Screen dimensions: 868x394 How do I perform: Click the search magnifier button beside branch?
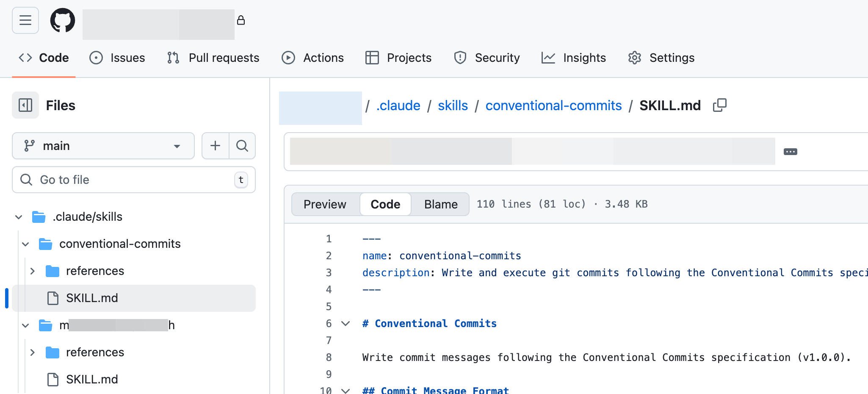click(242, 146)
